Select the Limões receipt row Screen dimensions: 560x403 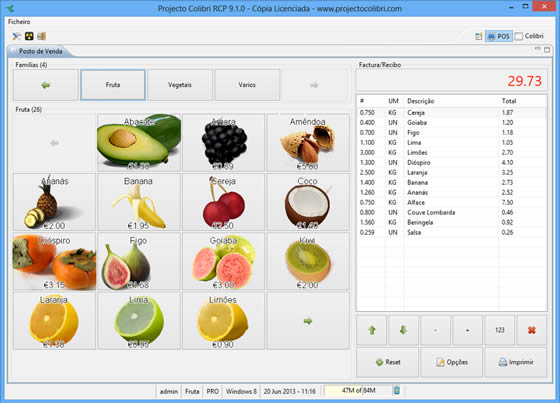(451, 153)
